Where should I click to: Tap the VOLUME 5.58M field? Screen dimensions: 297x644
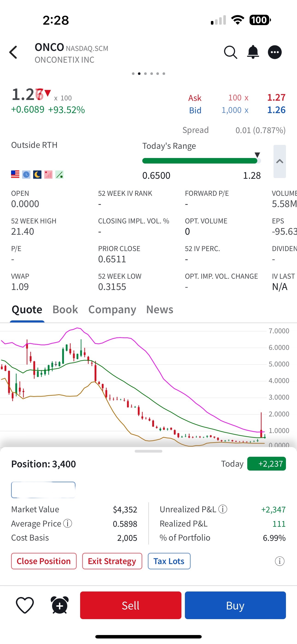tap(284, 199)
